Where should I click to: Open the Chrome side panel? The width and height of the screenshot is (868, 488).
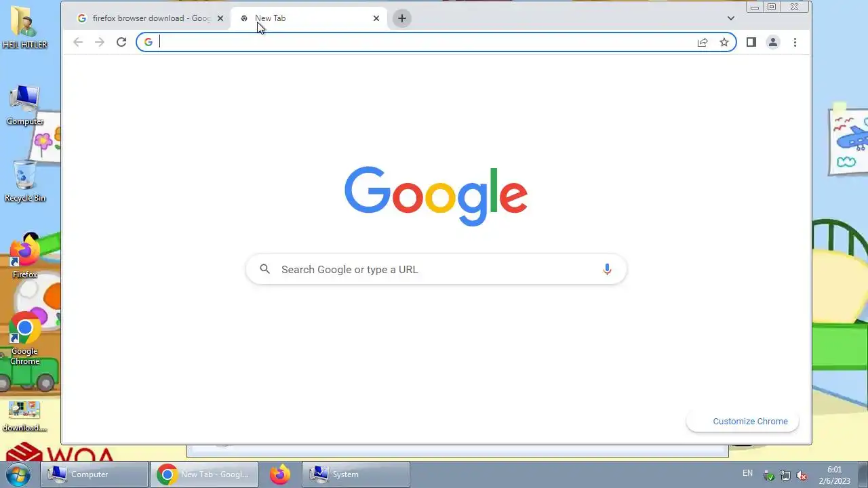[751, 42]
